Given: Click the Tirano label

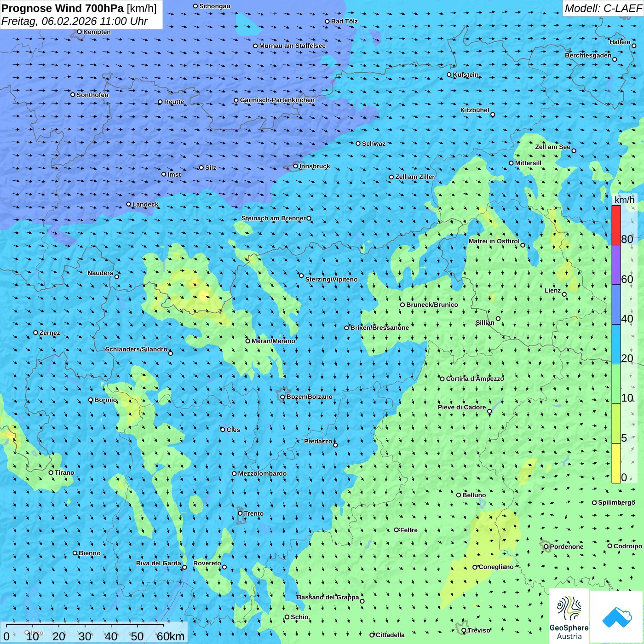Looking at the screenshot, I should click(64, 472).
